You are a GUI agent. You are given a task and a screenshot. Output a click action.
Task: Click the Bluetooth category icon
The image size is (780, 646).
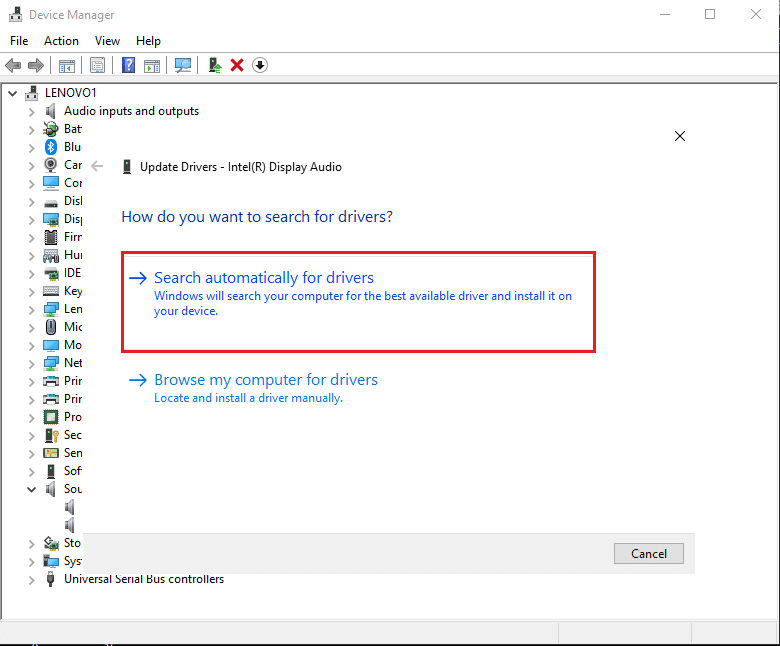pos(51,147)
